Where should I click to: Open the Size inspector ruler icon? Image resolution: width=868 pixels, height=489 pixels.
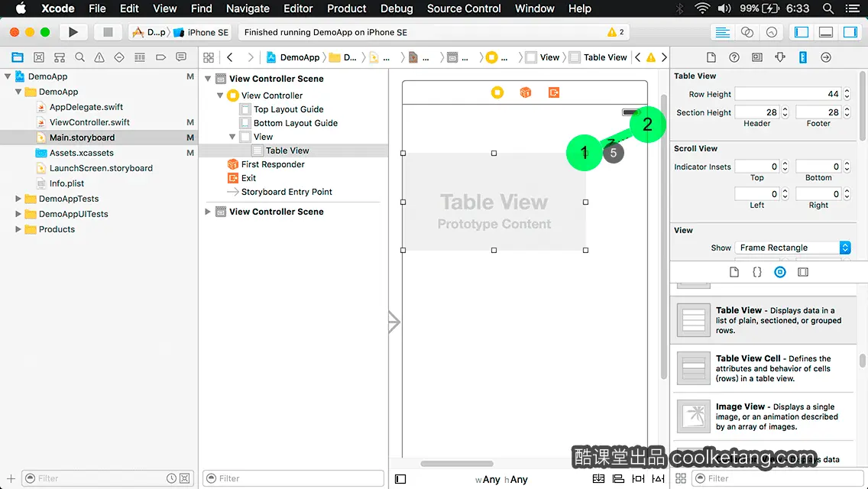(803, 57)
